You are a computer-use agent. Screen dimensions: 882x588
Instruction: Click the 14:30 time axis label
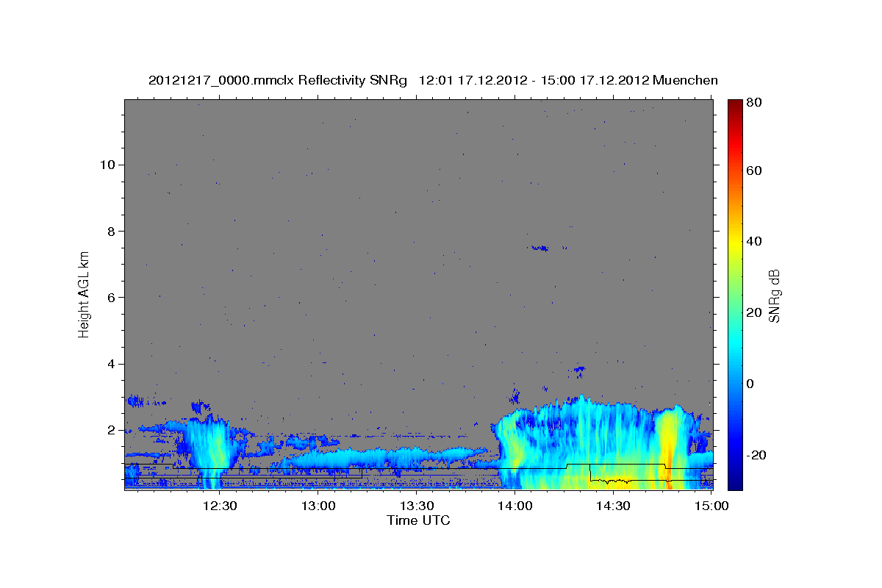pos(613,506)
